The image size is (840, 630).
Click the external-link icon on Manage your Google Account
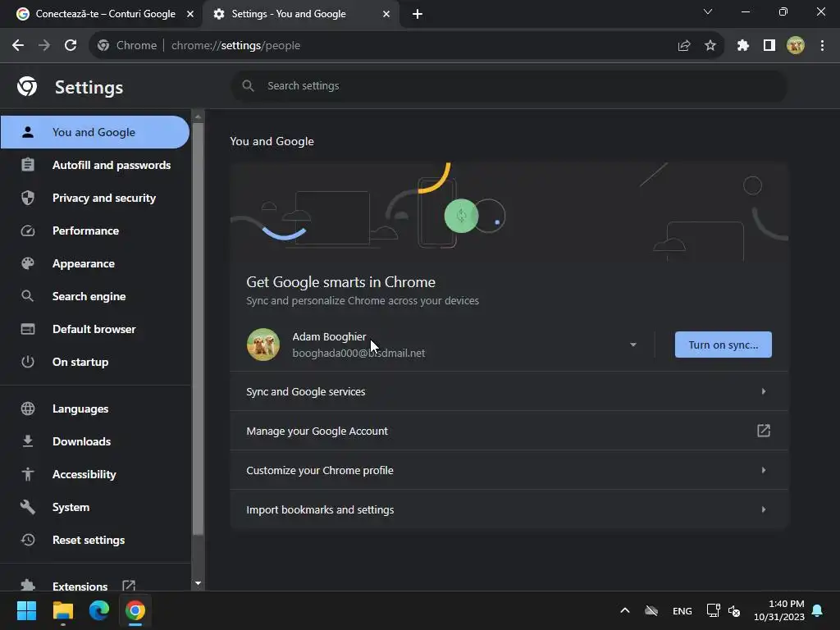(764, 431)
